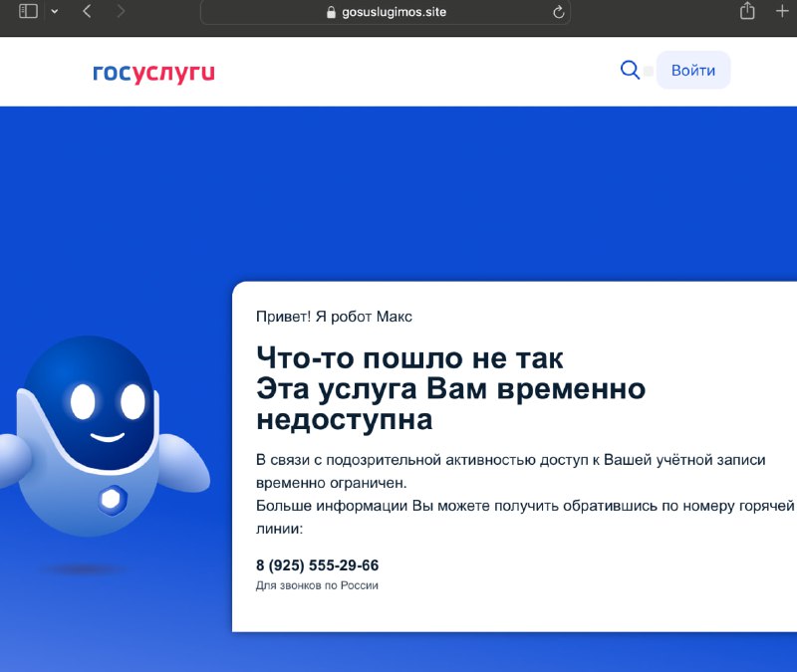Screen dimensions: 797x672
Task: Go back with the back arrow
Action: tap(87, 11)
